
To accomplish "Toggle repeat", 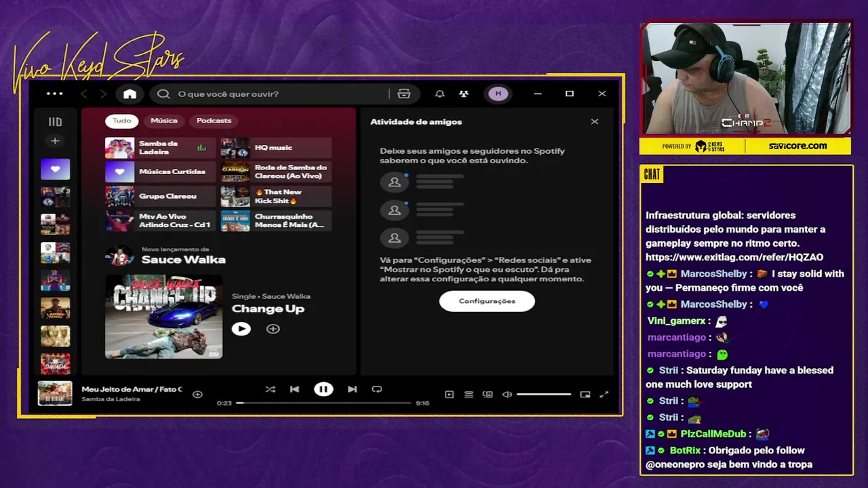I will tap(377, 389).
